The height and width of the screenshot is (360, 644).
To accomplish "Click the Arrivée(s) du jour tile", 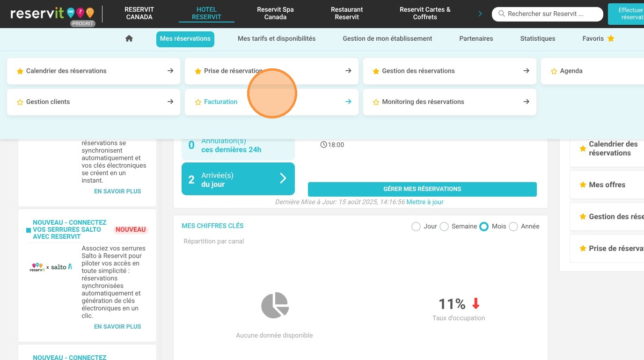I will tap(238, 179).
